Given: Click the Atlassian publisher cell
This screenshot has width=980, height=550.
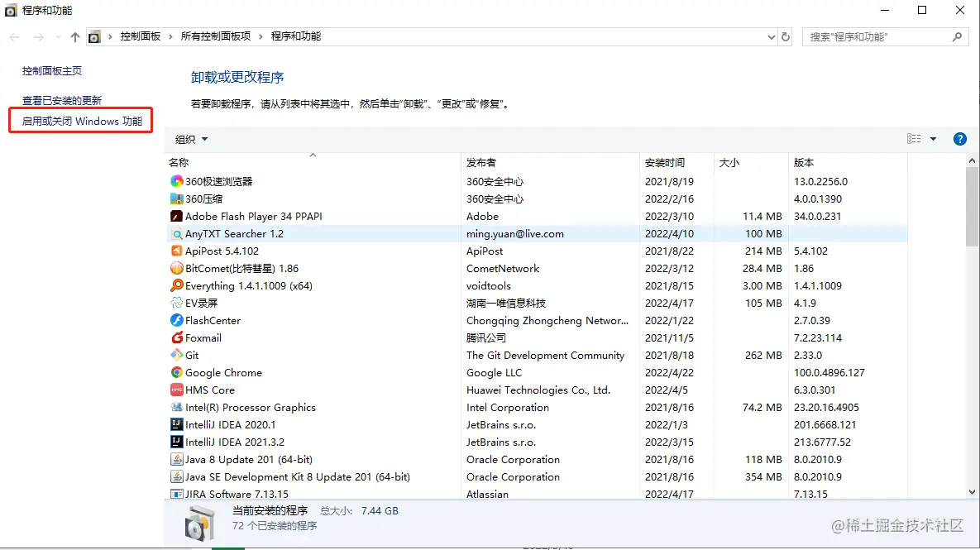Looking at the screenshot, I should point(487,494).
